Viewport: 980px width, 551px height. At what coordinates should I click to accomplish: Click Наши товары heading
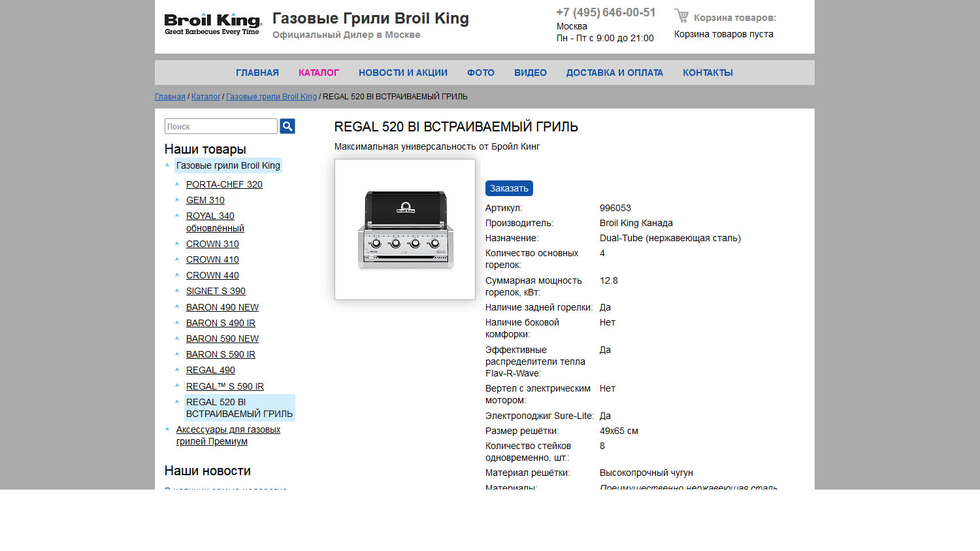205,149
